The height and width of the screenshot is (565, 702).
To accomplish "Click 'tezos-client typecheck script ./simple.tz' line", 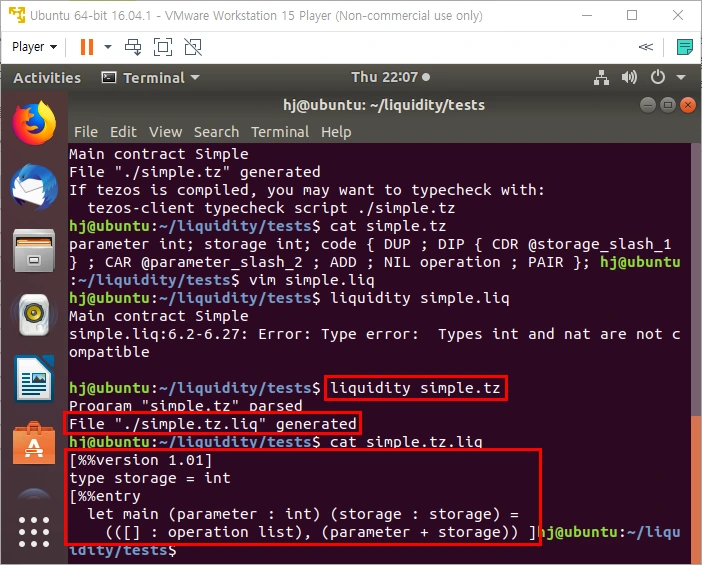I will [x=271, y=208].
